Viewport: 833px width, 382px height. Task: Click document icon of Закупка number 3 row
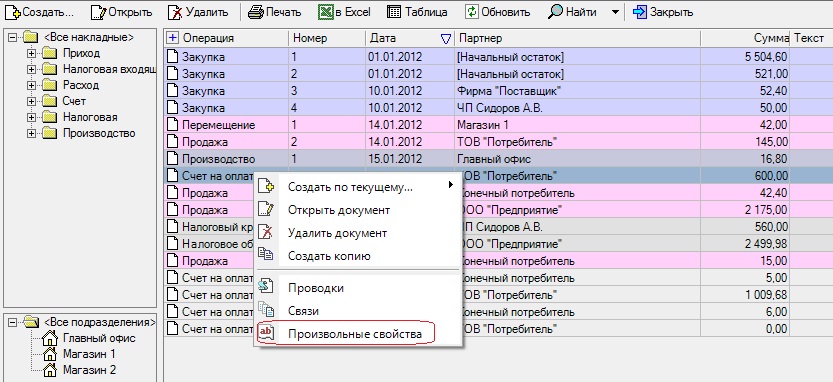pos(172,91)
